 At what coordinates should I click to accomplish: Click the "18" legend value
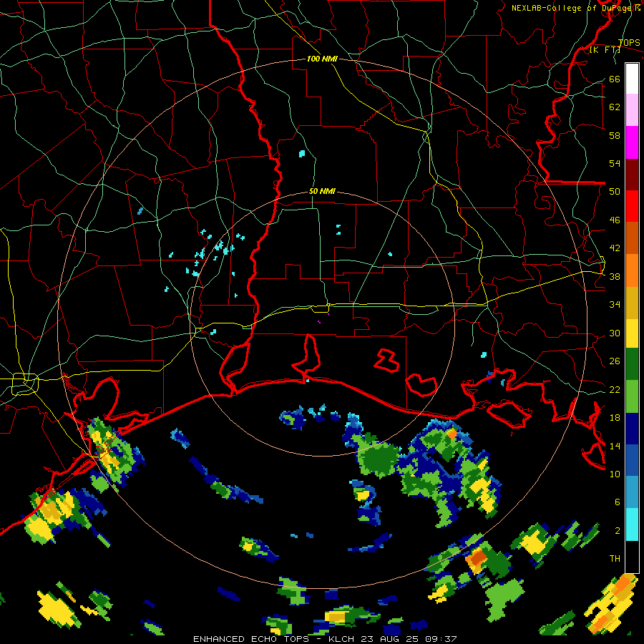(615, 418)
